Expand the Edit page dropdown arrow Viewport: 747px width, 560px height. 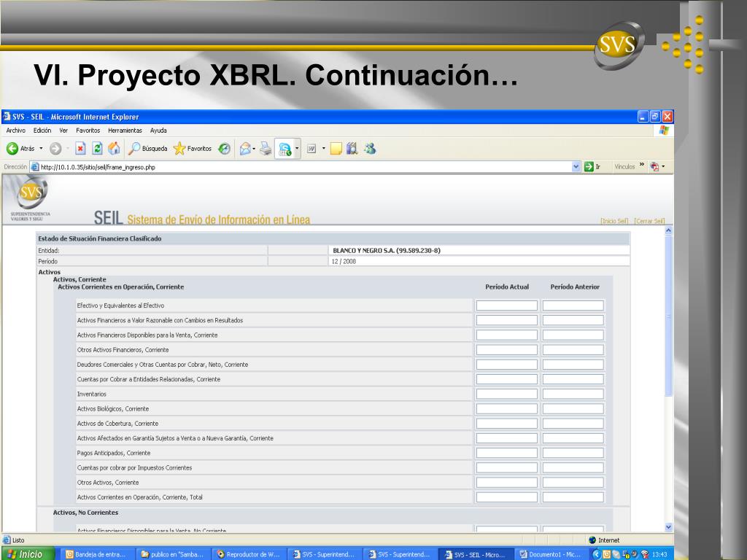[297, 149]
